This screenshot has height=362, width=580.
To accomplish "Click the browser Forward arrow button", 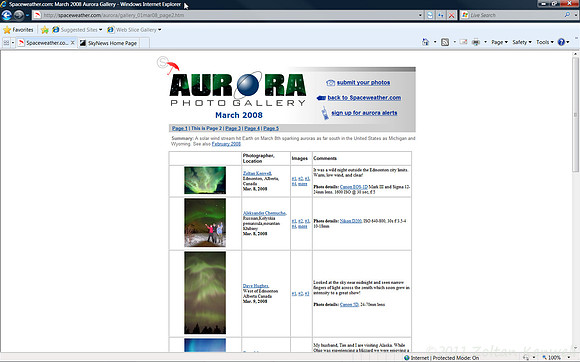I will [x=18, y=15].
